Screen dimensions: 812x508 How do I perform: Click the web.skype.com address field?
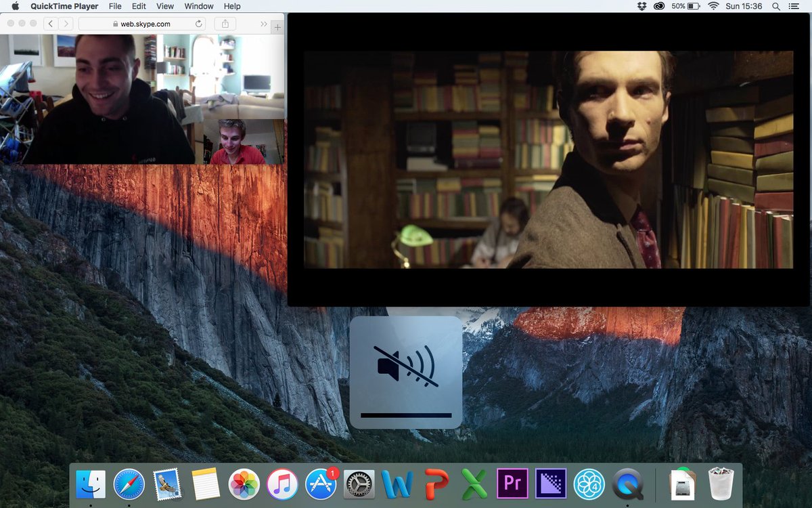141,24
